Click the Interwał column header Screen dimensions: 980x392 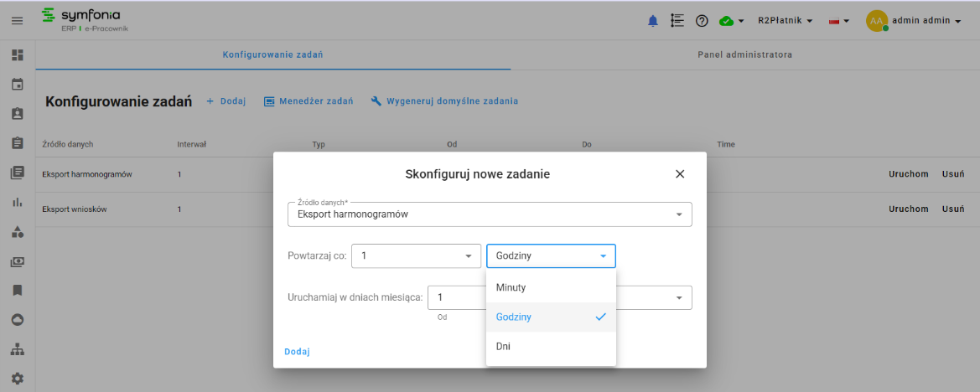[x=191, y=144]
